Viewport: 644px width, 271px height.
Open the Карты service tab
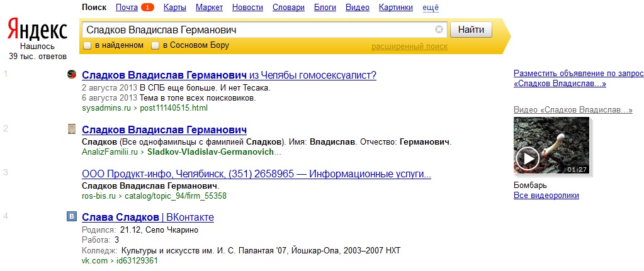175,8
